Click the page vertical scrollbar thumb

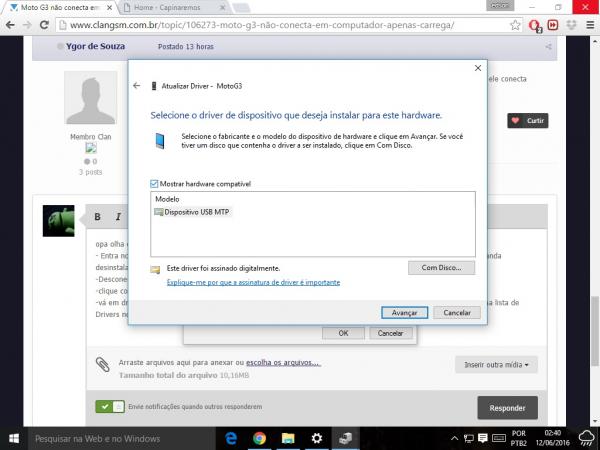[x=595, y=331]
